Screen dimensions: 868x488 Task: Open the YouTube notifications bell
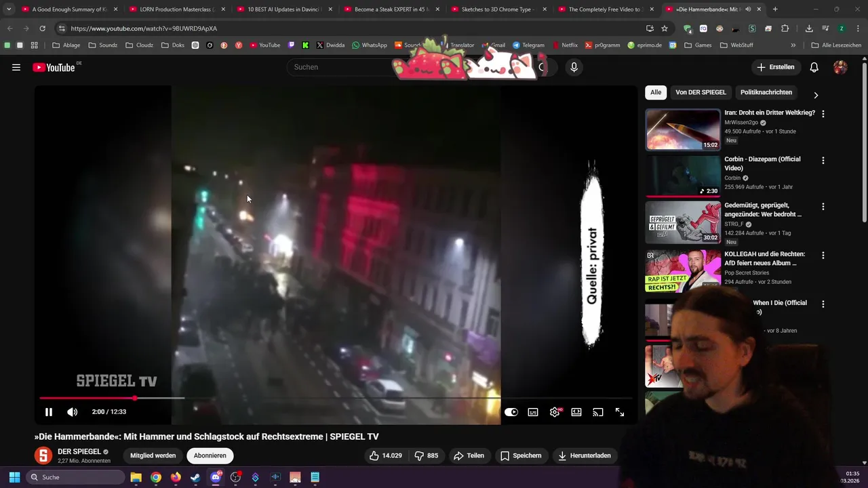tap(814, 67)
